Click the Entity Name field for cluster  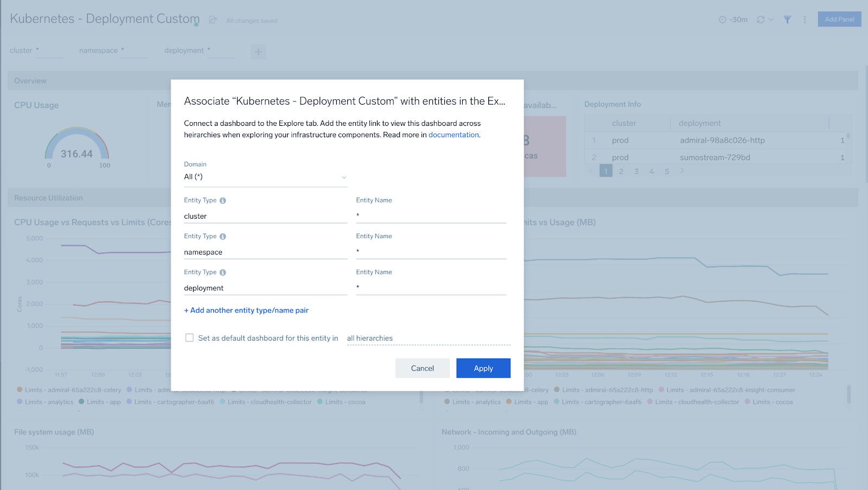431,216
